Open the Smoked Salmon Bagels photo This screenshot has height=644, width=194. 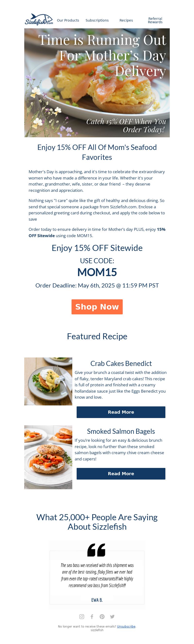pos(48,457)
